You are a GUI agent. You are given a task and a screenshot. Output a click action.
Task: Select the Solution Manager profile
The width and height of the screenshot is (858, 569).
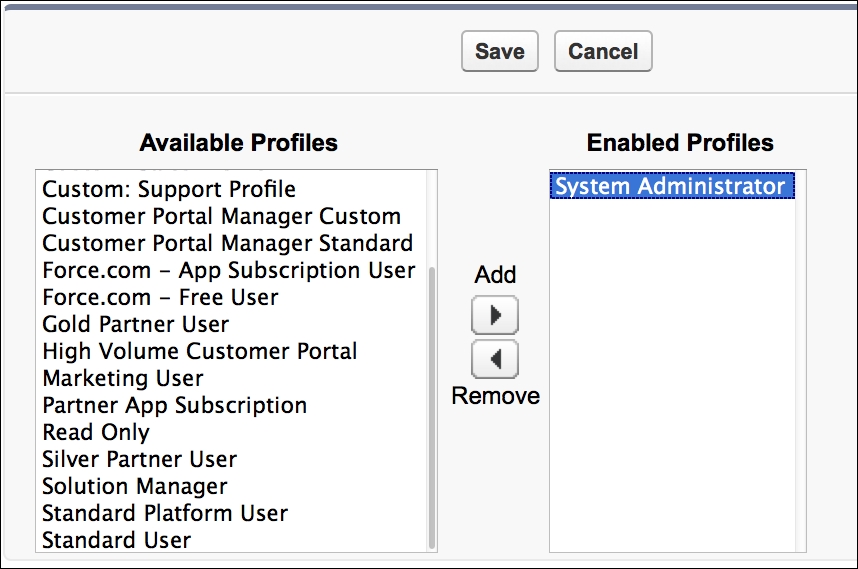tap(135, 486)
